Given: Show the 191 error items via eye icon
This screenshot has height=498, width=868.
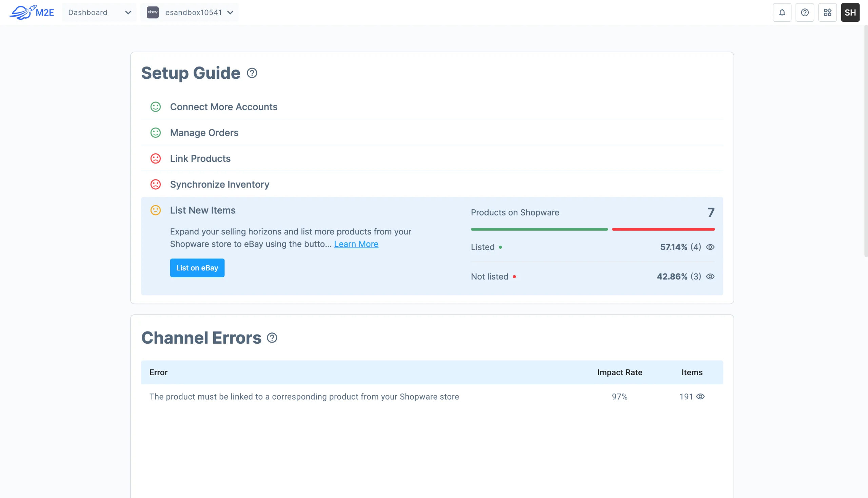Looking at the screenshot, I should point(701,397).
